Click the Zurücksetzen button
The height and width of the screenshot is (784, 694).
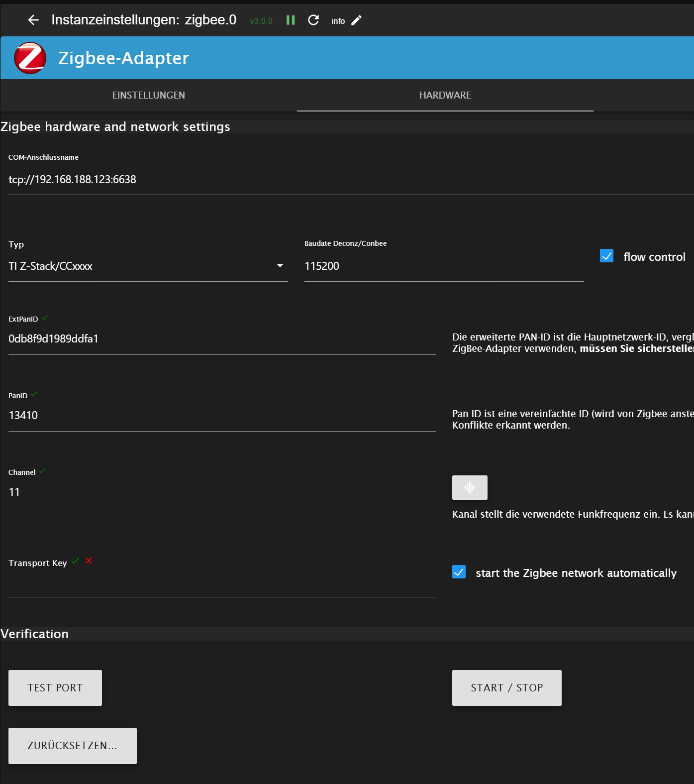click(73, 745)
